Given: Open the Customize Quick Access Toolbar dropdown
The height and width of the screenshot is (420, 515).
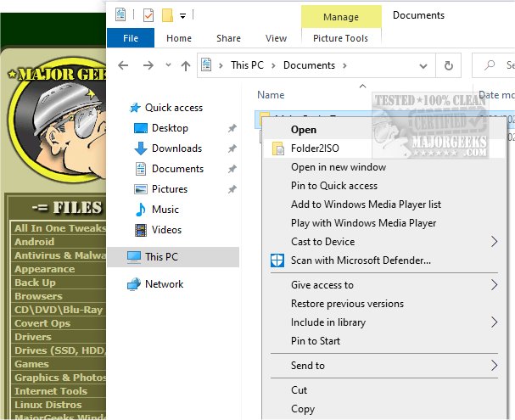Looking at the screenshot, I should [182, 15].
